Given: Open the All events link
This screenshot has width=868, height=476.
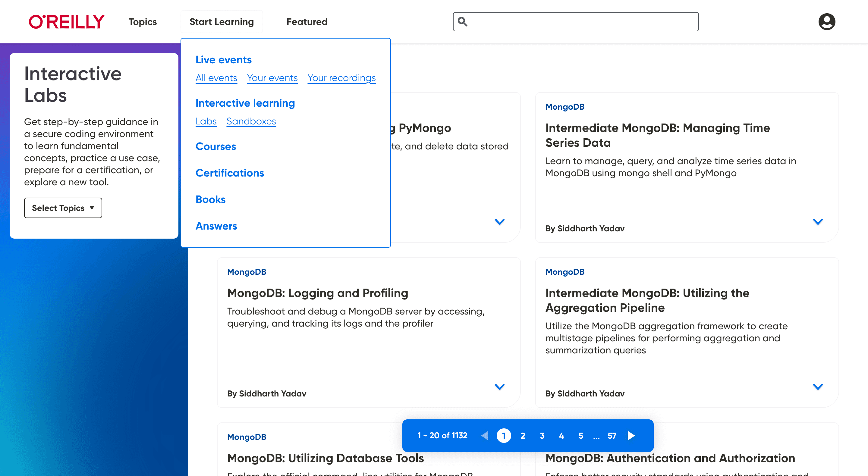Looking at the screenshot, I should point(216,78).
